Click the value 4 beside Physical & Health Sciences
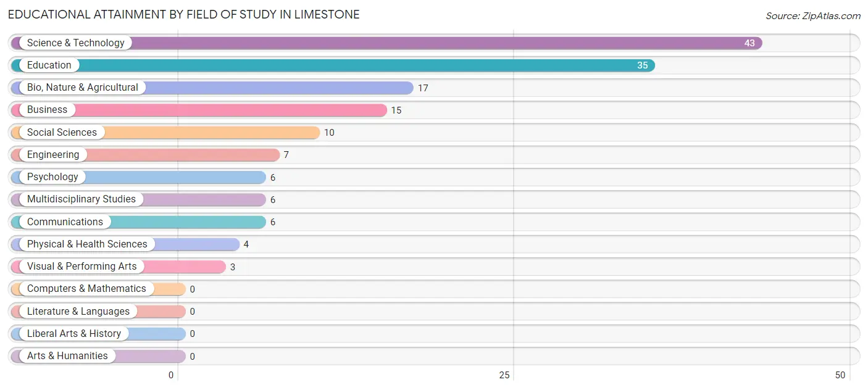Screen dimensions: 868x390 point(246,244)
